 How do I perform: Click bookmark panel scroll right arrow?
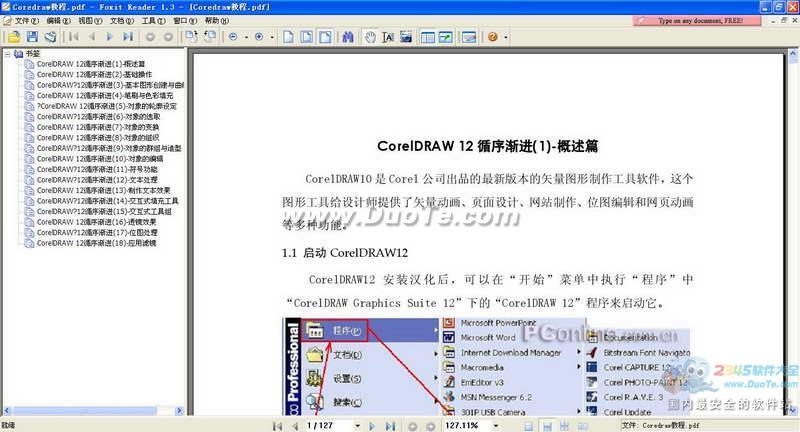point(179,411)
